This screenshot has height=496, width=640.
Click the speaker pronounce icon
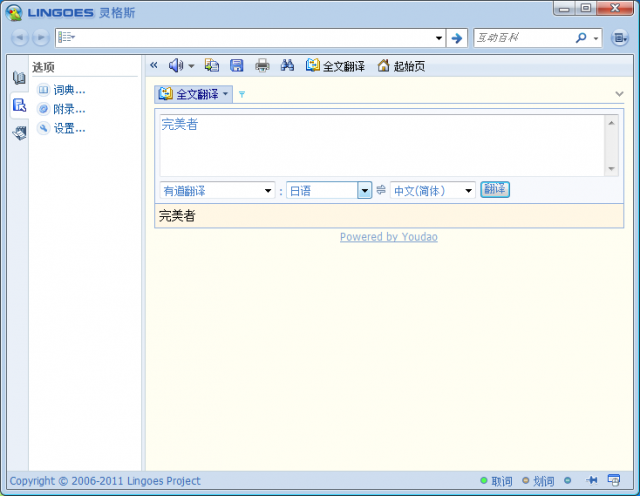click(x=176, y=65)
